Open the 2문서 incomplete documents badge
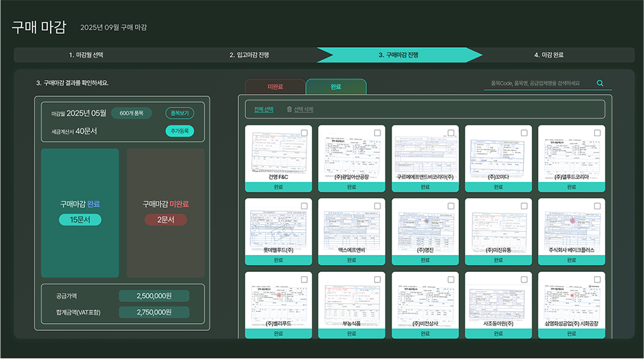The height and width of the screenshot is (359, 644). click(165, 220)
